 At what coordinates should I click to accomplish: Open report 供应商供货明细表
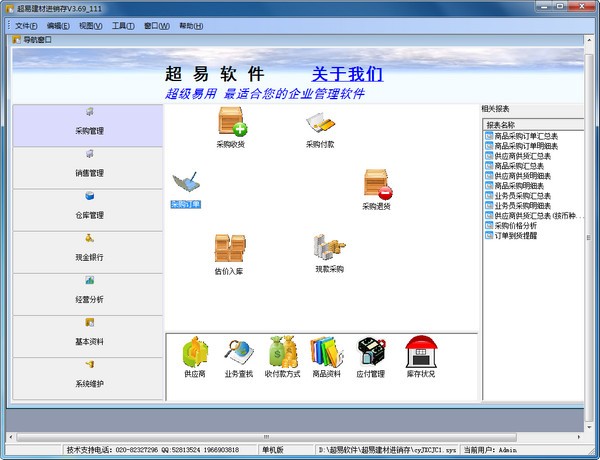point(518,176)
